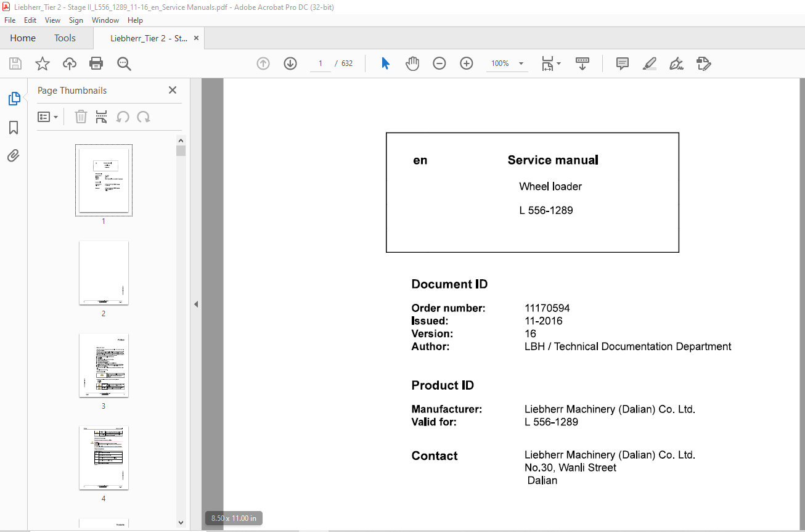Open the Attachments paperclip panel
The width and height of the screenshot is (805, 532).
tap(14, 156)
